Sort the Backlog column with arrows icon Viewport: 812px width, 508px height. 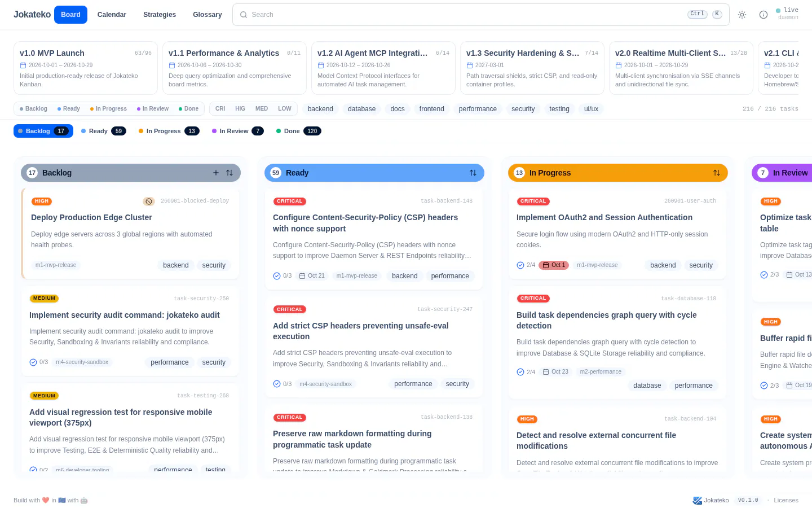click(230, 173)
